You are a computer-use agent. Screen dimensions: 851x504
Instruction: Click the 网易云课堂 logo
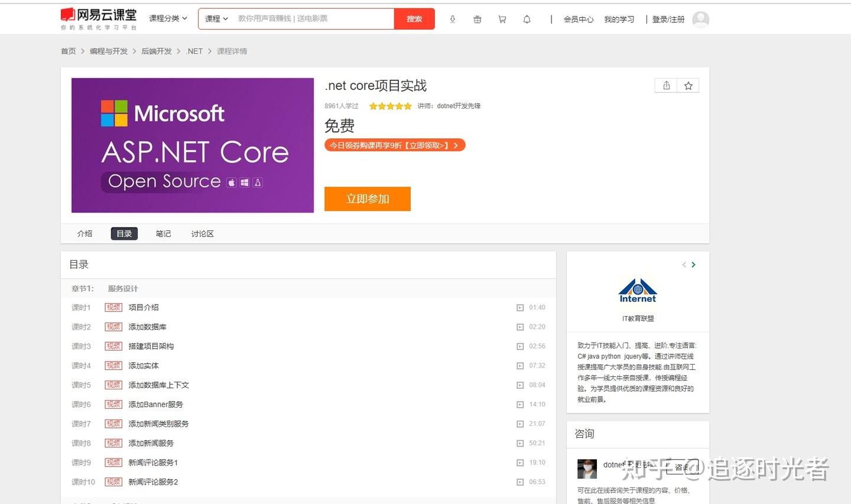click(98, 18)
